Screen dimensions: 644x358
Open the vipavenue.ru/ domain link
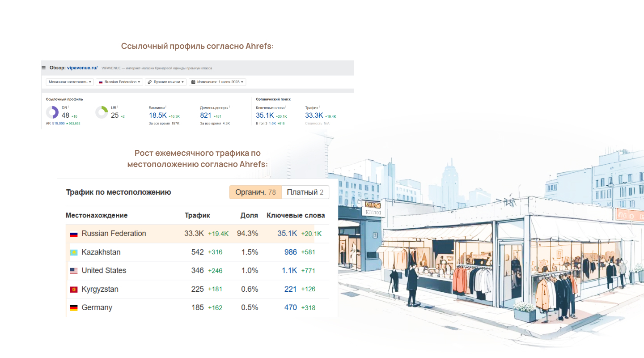pos(82,68)
